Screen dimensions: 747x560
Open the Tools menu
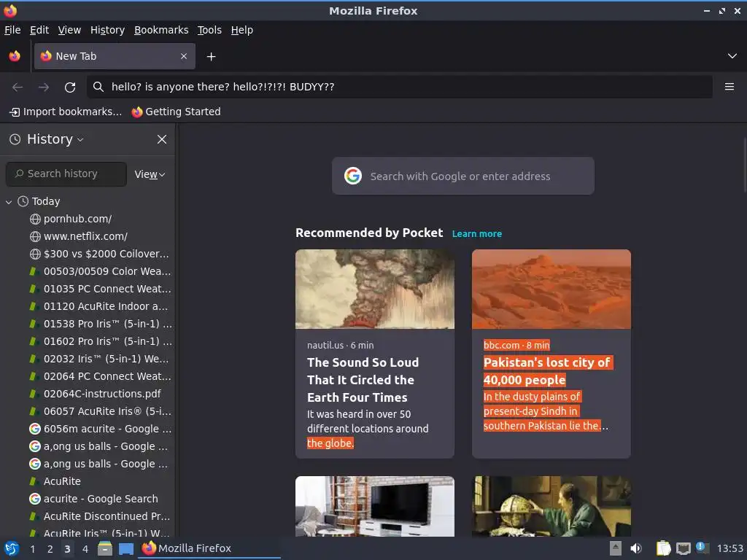(x=209, y=30)
